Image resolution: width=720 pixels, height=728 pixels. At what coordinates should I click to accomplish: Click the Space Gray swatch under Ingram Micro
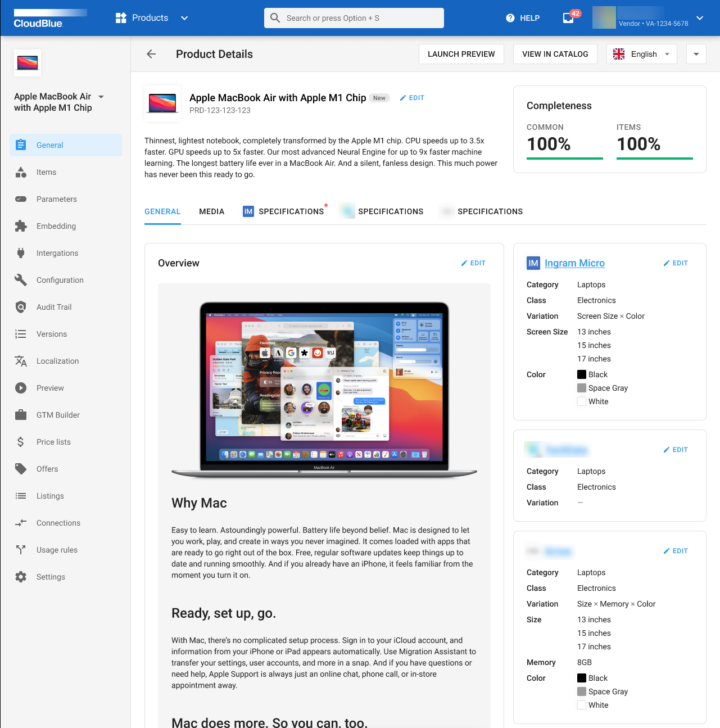click(x=582, y=388)
